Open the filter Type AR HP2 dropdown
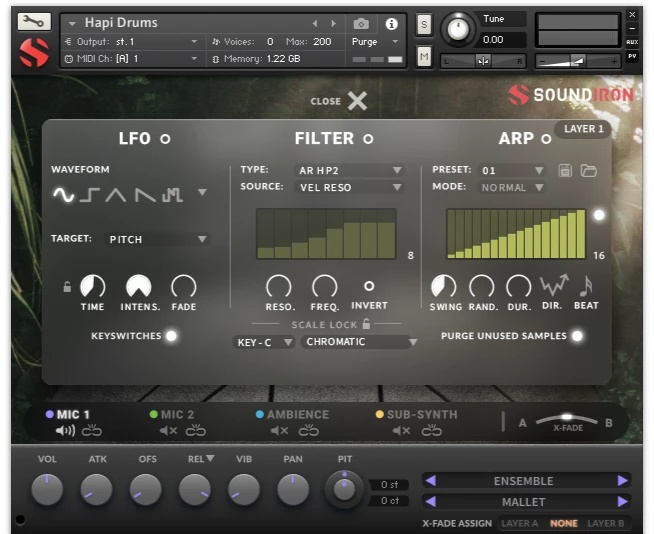The width and height of the screenshot is (654, 534). (x=350, y=170)
